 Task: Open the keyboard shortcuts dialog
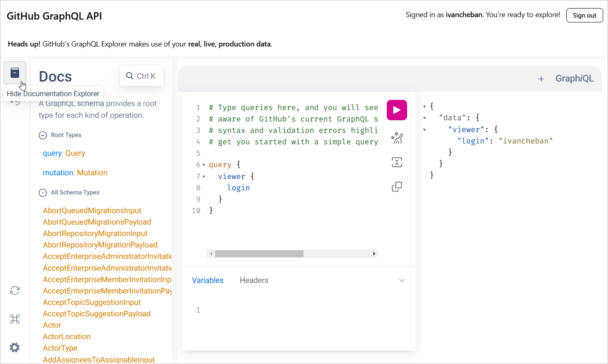click(x=15, y=319)
